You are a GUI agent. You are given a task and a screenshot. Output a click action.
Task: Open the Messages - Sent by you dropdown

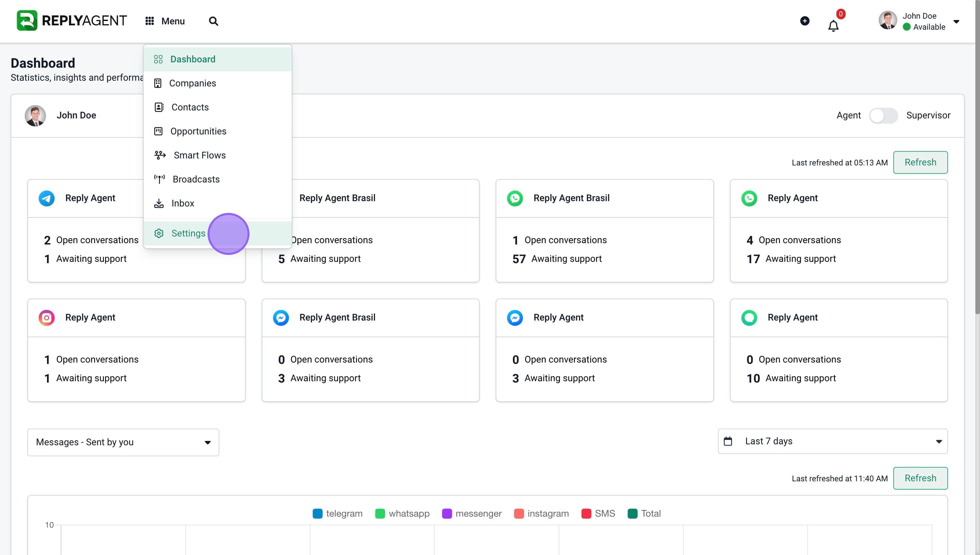[x=123, y=442]
